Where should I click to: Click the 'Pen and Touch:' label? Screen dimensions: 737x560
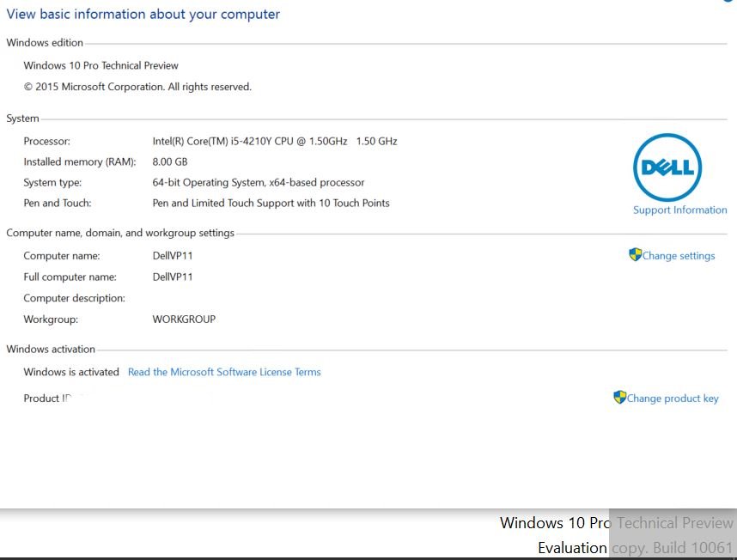pos(58,204)
